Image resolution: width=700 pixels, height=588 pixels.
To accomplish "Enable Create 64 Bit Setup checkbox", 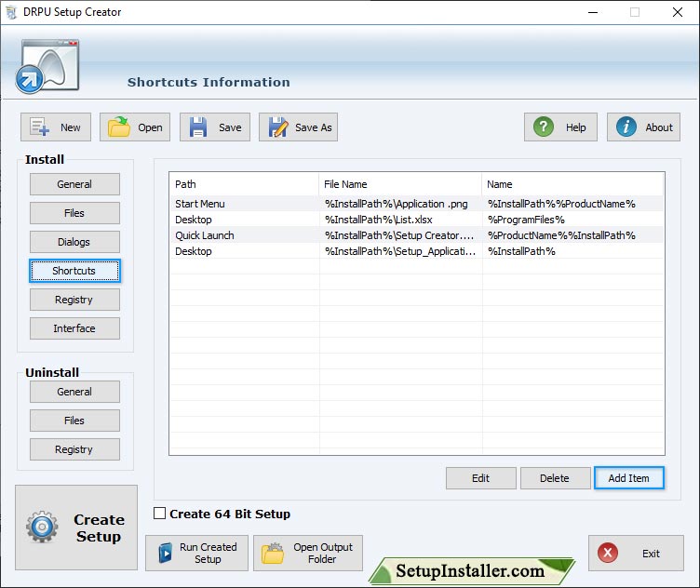I will pos(159,513).
